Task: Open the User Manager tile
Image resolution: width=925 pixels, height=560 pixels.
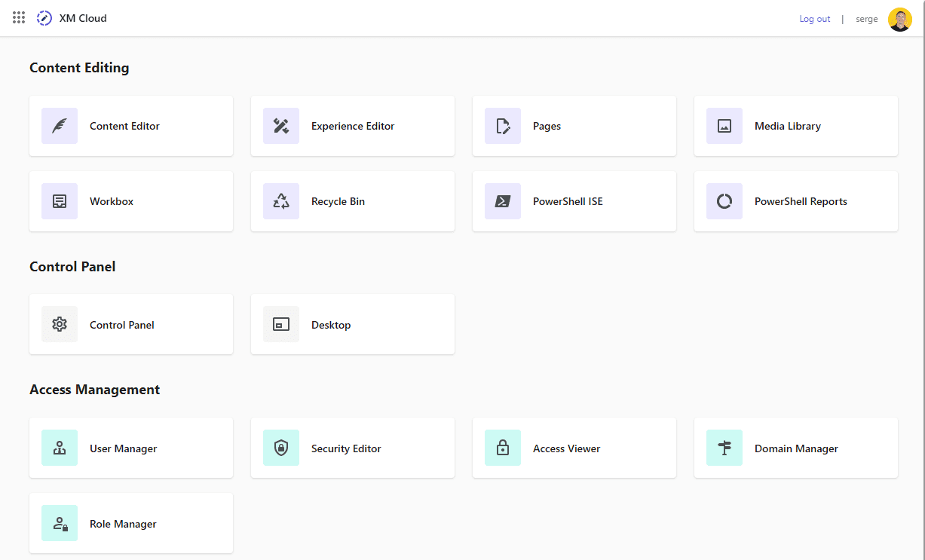Action: click(130, 448)
